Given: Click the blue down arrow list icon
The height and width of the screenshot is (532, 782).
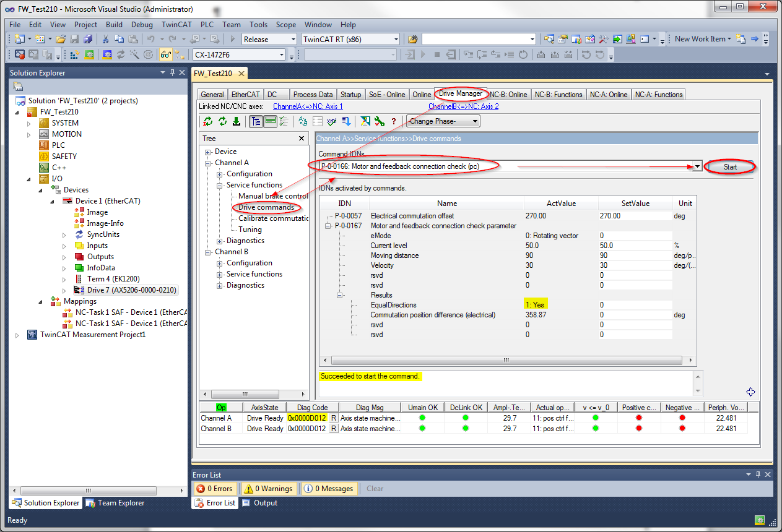Looking at the screenshot, I should pos(346,121).
